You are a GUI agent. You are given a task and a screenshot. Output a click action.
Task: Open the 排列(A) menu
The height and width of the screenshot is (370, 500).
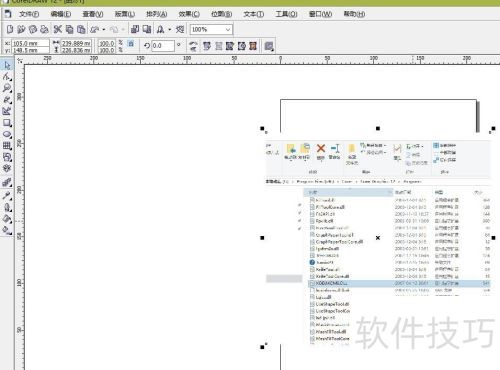coord(156,14)
